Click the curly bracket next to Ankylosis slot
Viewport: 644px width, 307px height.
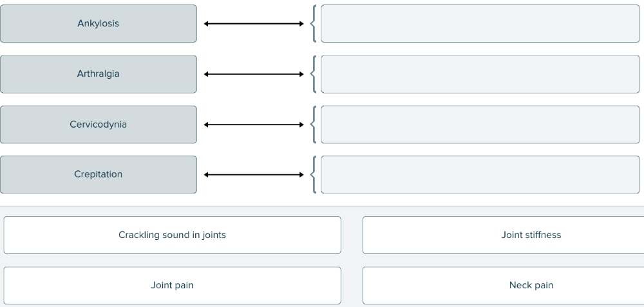point(313,24)
